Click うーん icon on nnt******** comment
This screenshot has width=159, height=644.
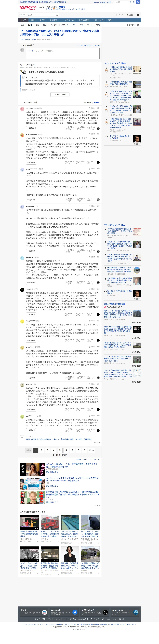[89, 163]
